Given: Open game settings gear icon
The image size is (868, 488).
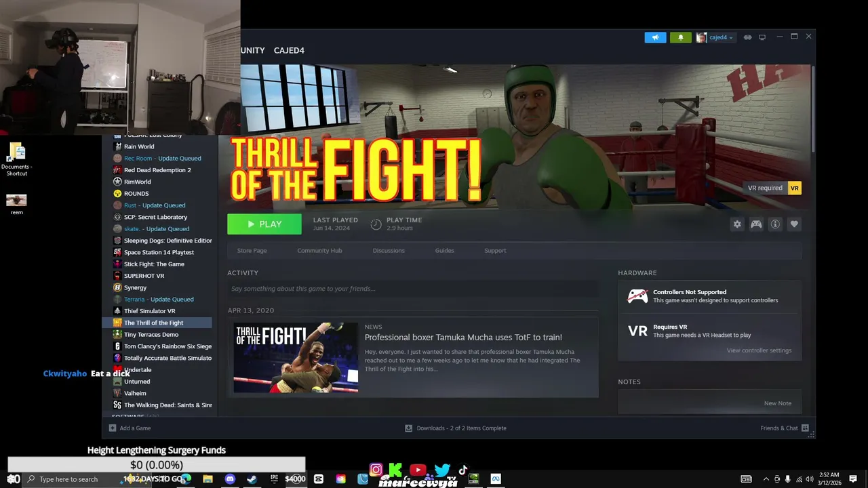Looking at the screenshot, I should coord(737,224).
